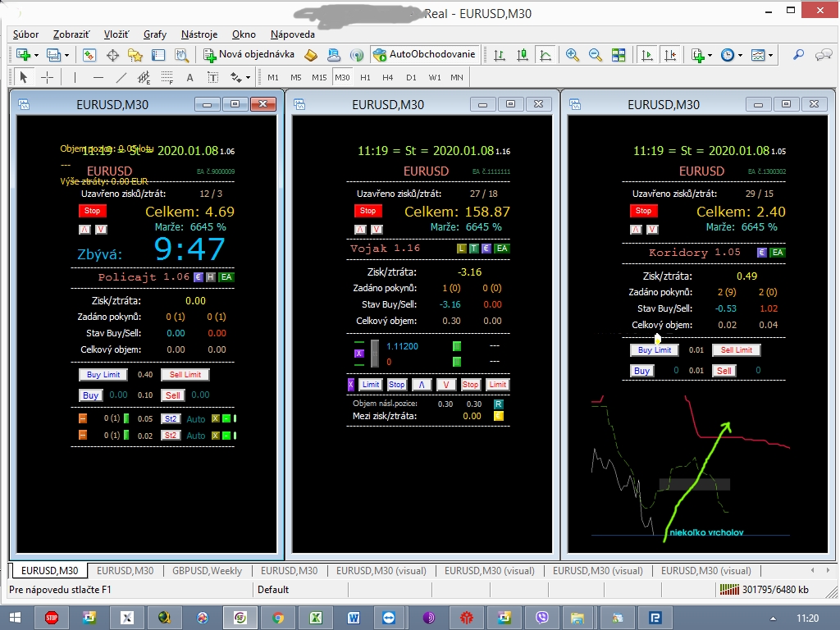Open MetaEditor with the yellow book icon
Screen dimensions: 840x630
[x=311, y=55]
